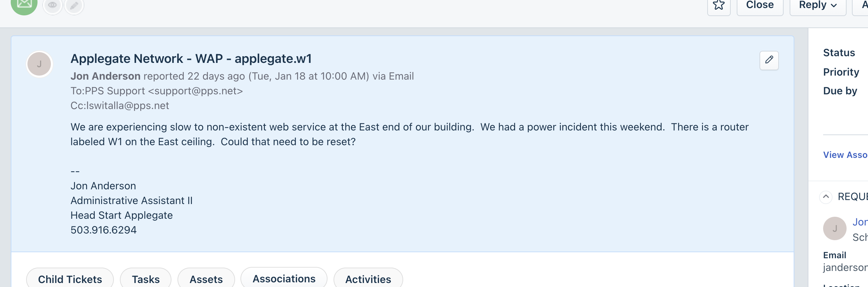Viewport: 868px width, 287px height.
Task: Open the Tasks tab
Action: click(146, 279)
